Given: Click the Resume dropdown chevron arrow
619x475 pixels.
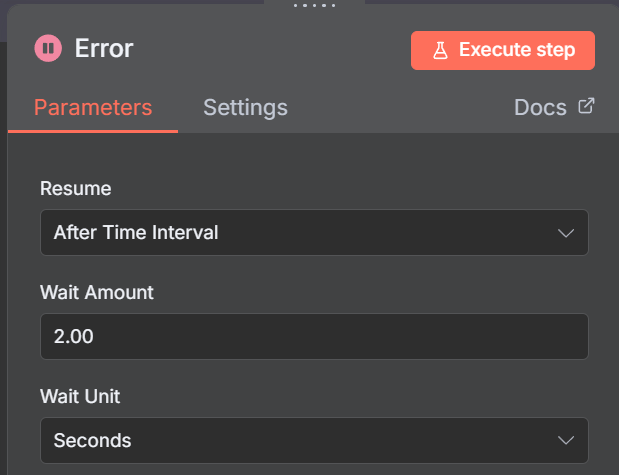Looking at the screenshot, I should click(x=566, y=233).
